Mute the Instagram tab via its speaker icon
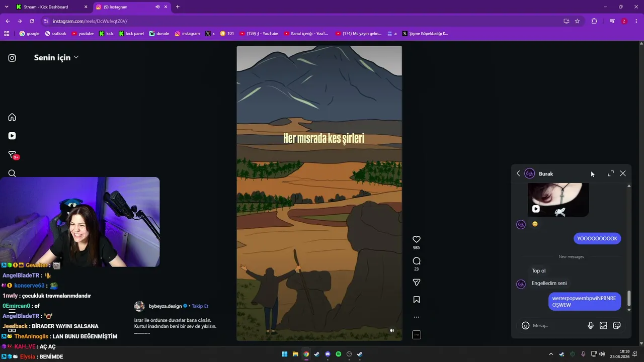The width and height of the screenshot is (644, 362). click(157, 7)
